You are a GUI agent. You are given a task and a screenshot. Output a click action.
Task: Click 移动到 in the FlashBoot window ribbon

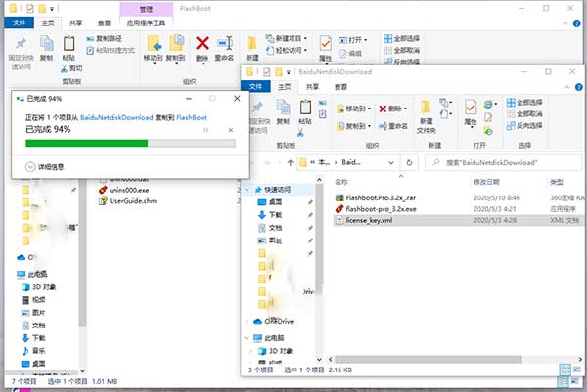click(x=154, y=49)
